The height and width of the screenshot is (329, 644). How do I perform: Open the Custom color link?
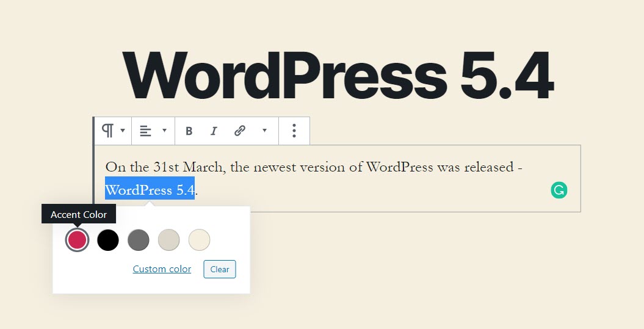click(162, 269)
